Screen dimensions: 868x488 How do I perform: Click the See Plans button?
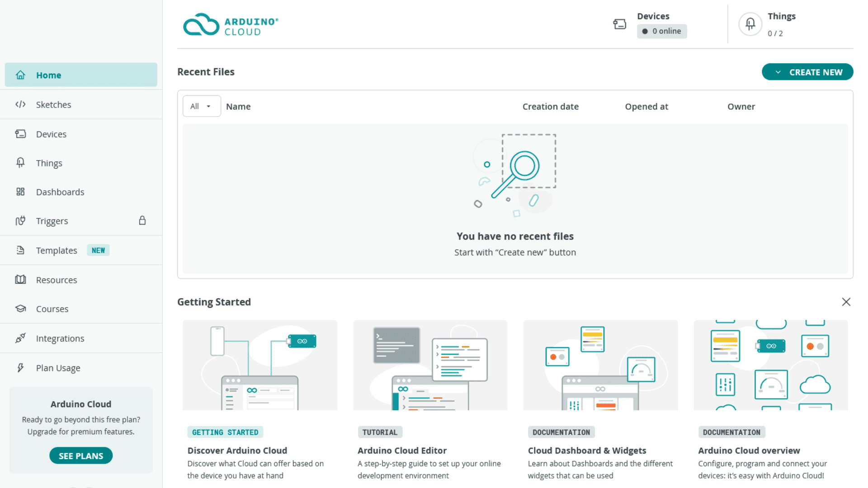[x=81, y=455]
